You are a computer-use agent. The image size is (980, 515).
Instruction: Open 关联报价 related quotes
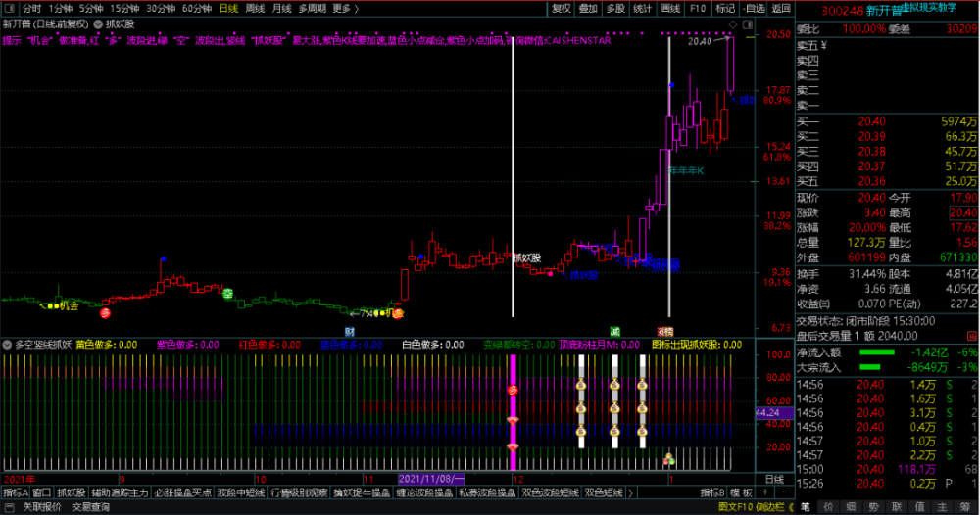coord(42,507)
